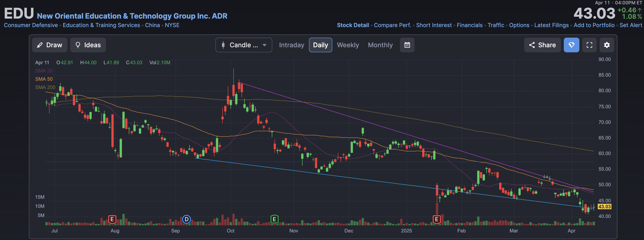Screen dimensions: 644x240
Task: Open the Latest Filings link
Action: coord(551,25)
